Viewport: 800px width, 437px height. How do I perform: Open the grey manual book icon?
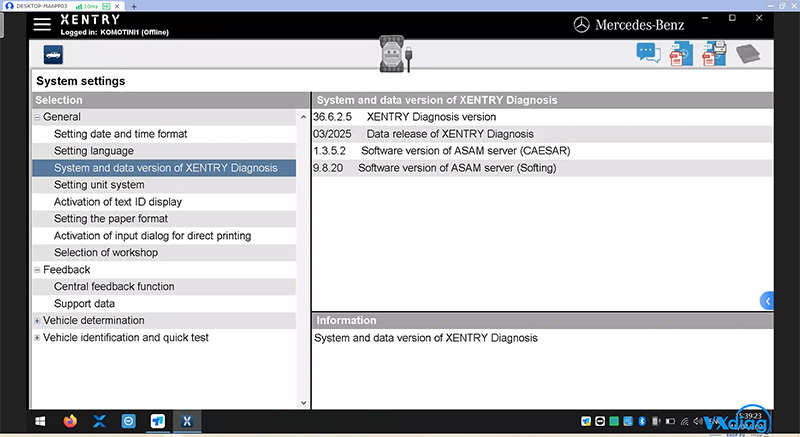pyautogui.click(x=748, y=54)
